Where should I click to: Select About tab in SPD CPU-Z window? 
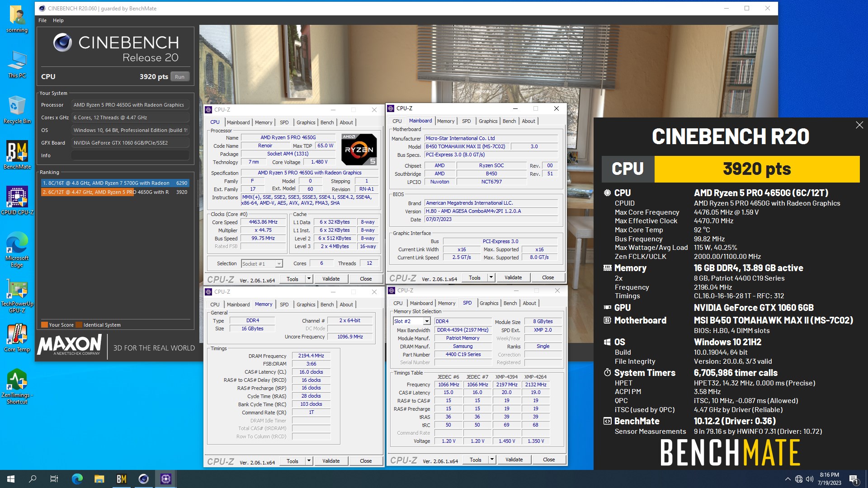[529, 303]
